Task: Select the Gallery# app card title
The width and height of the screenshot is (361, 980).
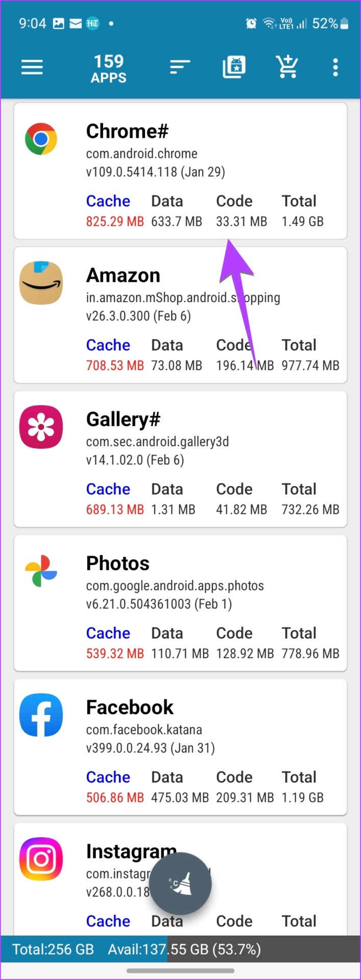Action: [x=123, y=420]
